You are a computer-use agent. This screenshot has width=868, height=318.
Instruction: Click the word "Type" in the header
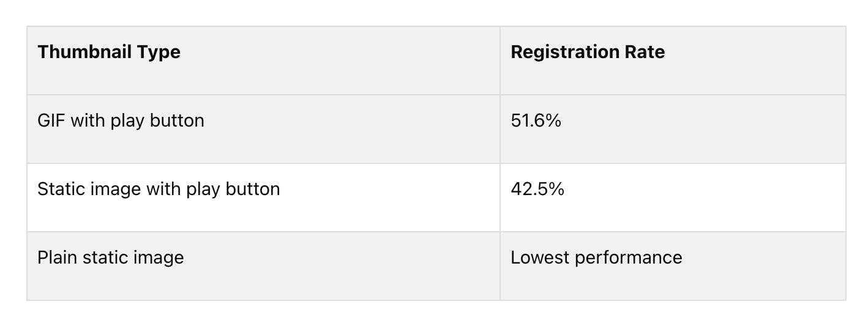(159, 52)
